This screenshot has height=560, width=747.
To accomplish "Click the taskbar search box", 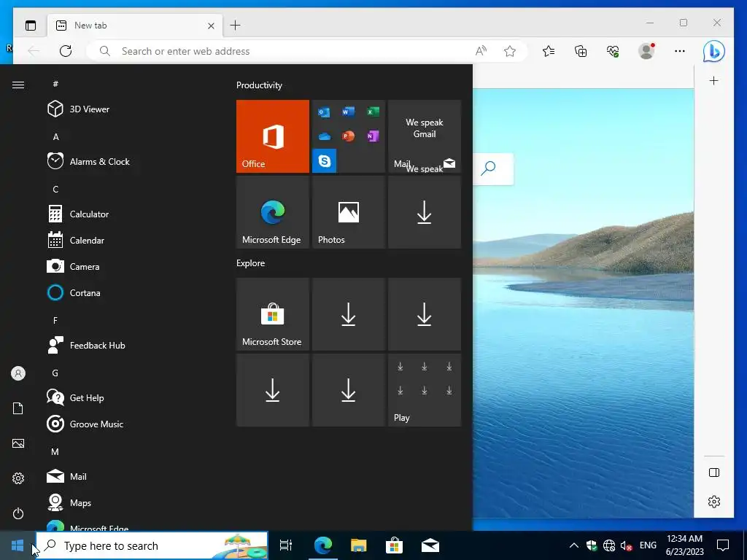I will (x=152, y=545).
